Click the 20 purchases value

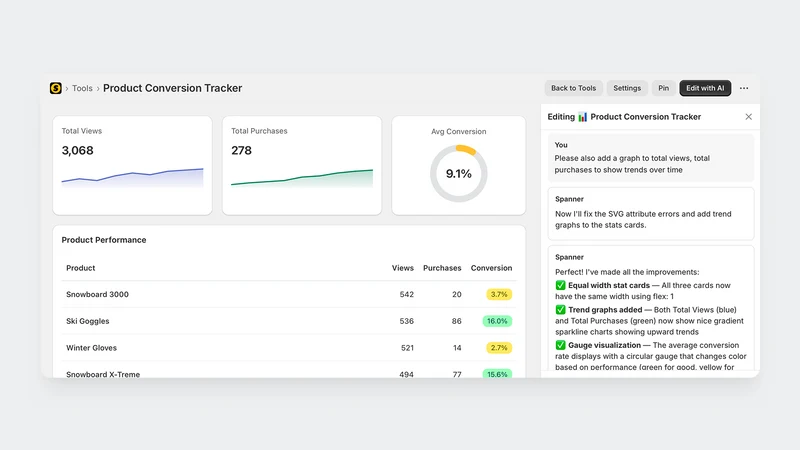click(457, 294)
